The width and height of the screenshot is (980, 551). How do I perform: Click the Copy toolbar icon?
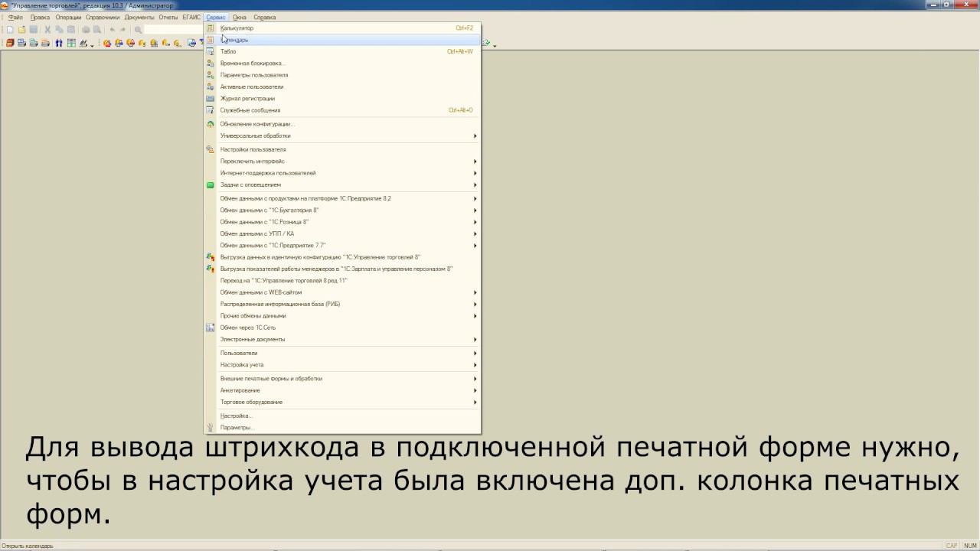[x=60, y=30]
